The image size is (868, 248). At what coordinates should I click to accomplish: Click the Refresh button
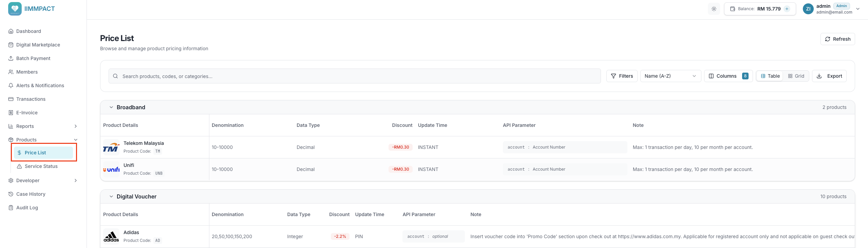(837, 39)
